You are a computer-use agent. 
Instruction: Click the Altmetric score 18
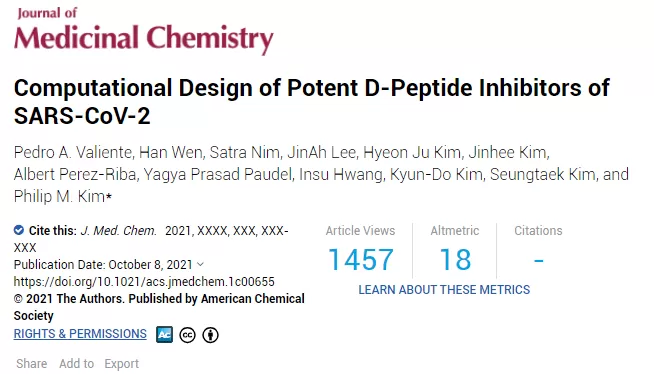455,259
